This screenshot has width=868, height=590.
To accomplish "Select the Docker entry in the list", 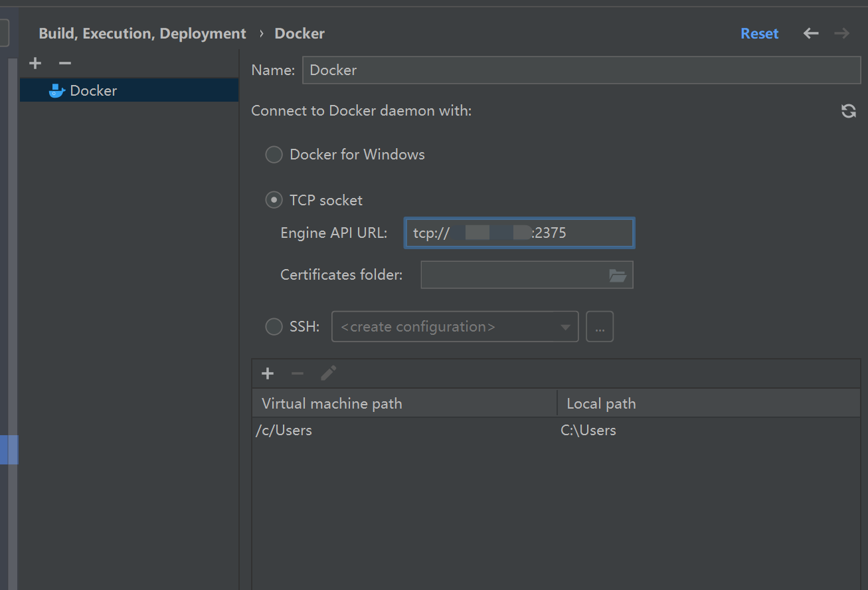I will tap(129, 90).
